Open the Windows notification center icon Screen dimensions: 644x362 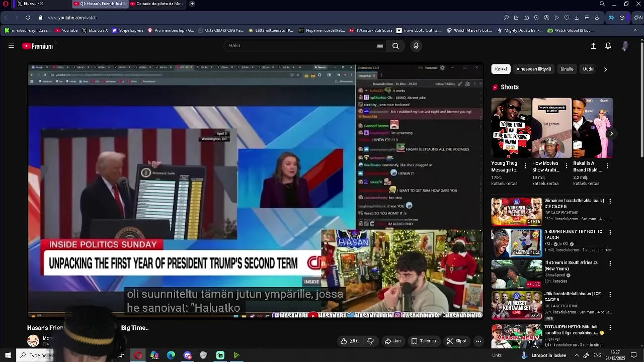click(633, 355)
